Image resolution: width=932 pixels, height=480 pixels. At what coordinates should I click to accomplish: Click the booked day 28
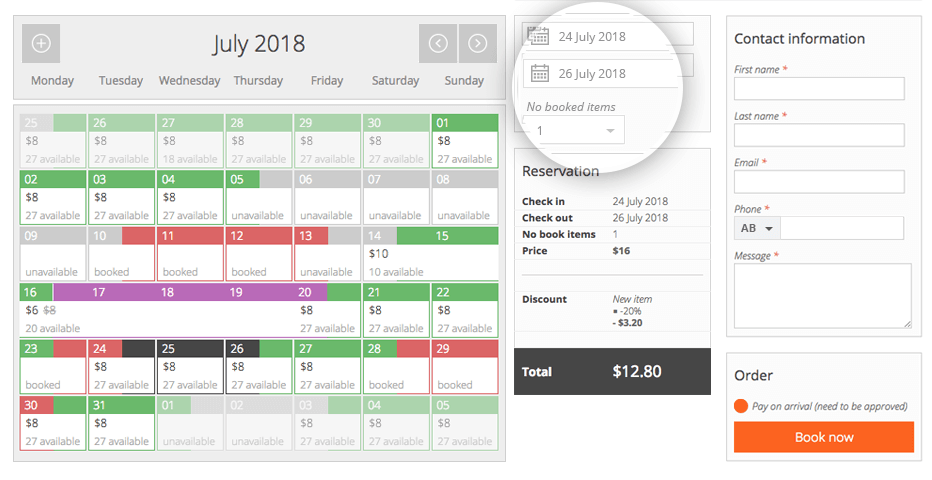tap(396, 367)
